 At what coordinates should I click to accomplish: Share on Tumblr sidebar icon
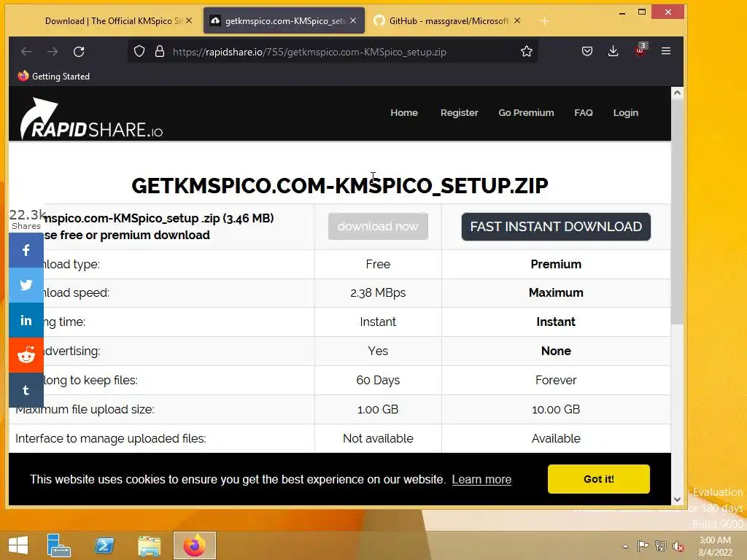26,391
